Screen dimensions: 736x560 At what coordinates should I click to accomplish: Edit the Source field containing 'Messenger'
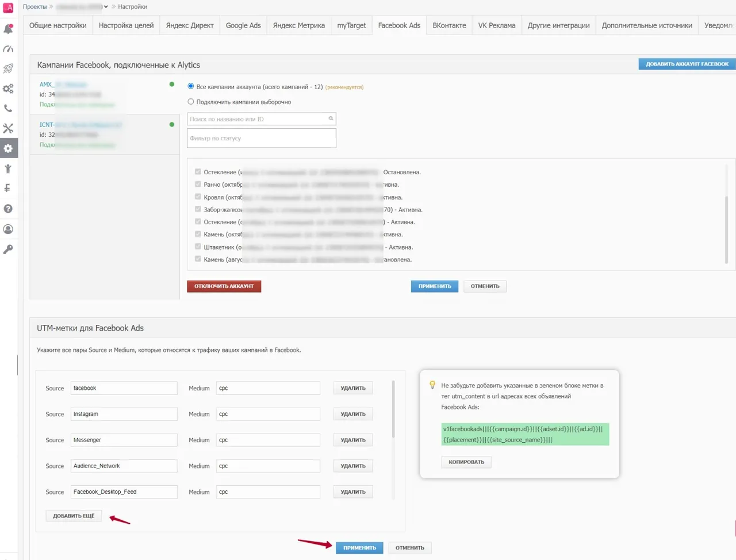click(124, 440)
